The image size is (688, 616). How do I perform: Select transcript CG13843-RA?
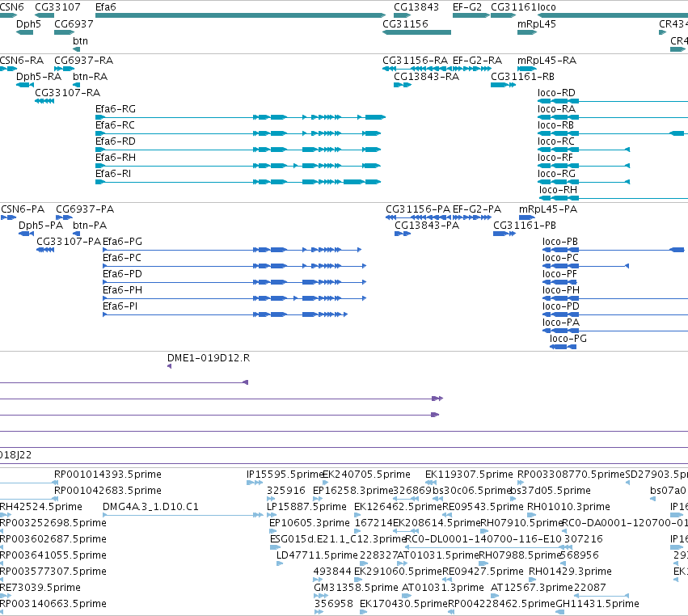tap(427, 77)
